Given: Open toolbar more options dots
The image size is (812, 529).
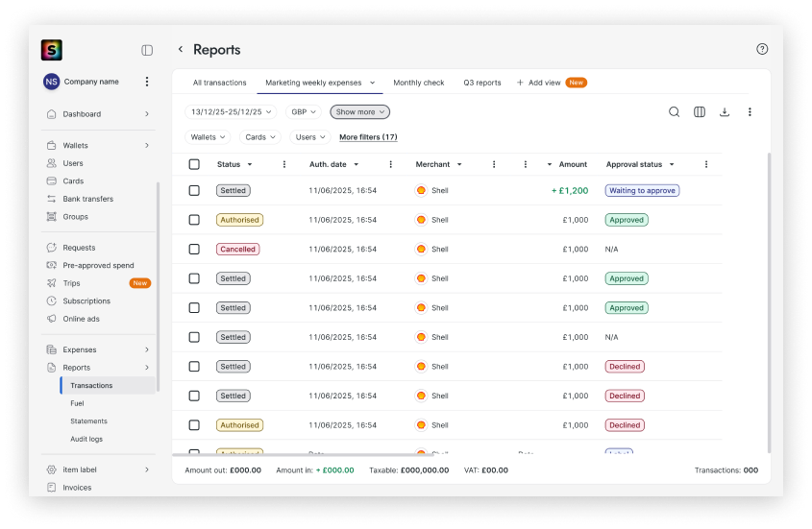Looking at the screenshot, I should point(750,111).
